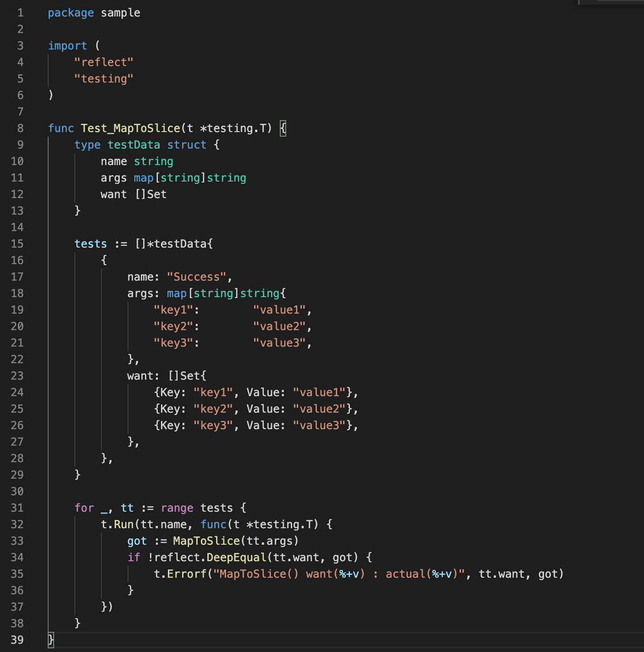Click '[]*testData{' on line 15
This screenshot has width=644, height=652.
[x=174, y=244]
